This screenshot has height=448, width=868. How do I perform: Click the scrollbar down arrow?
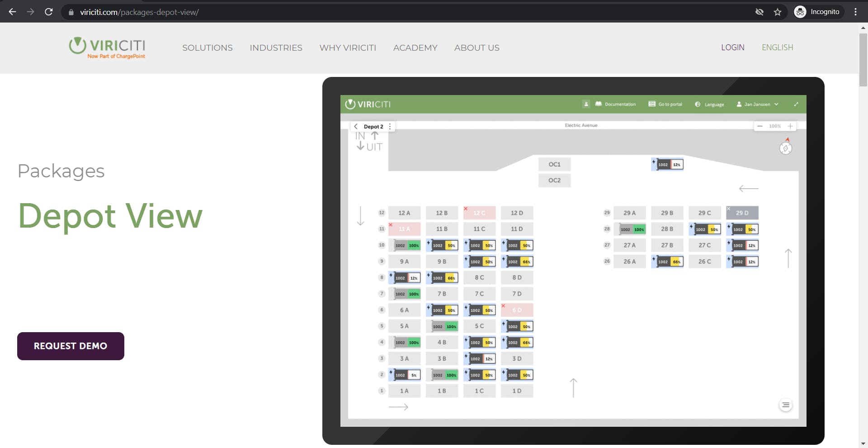[x=863, y=444]
